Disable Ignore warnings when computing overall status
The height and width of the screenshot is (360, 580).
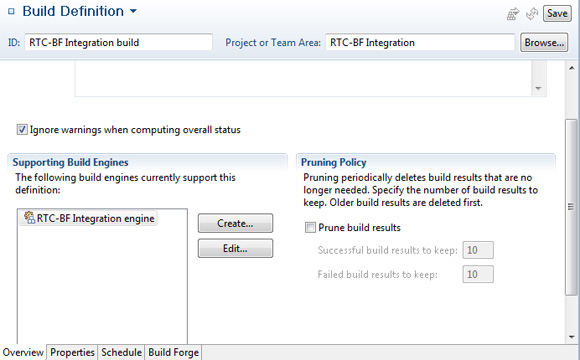22,130
